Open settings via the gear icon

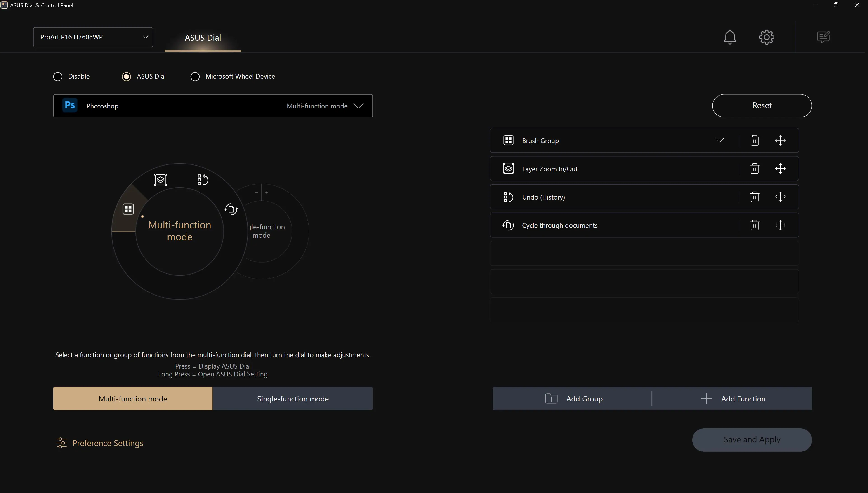click(767, 37)
